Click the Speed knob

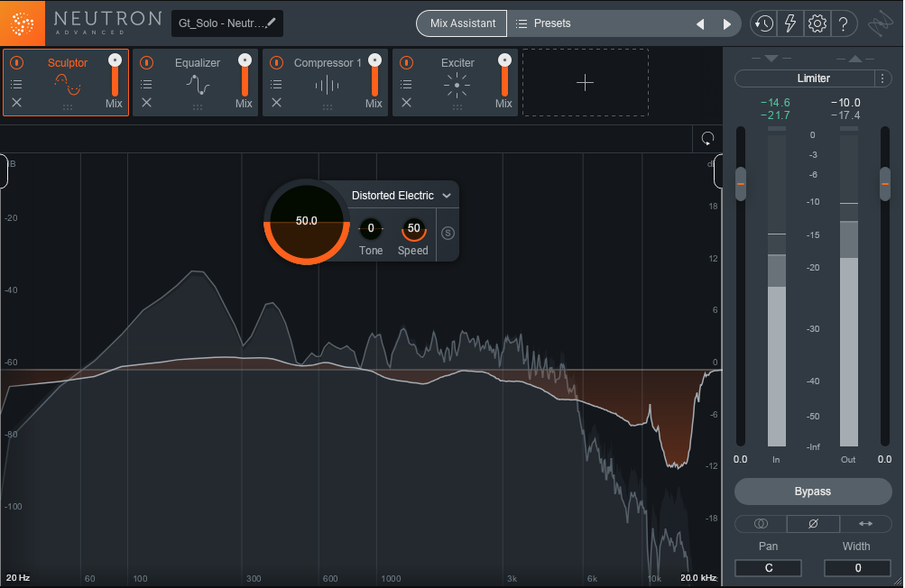pos(413,228)
